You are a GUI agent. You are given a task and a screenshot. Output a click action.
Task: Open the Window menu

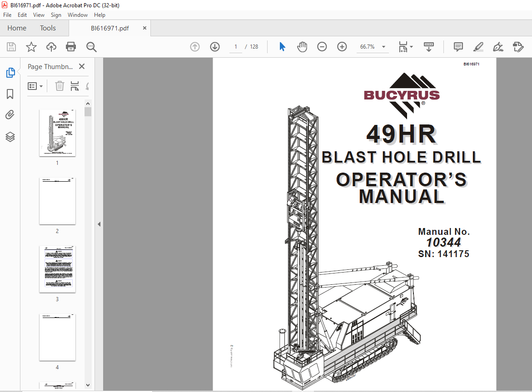click(77, 15)
